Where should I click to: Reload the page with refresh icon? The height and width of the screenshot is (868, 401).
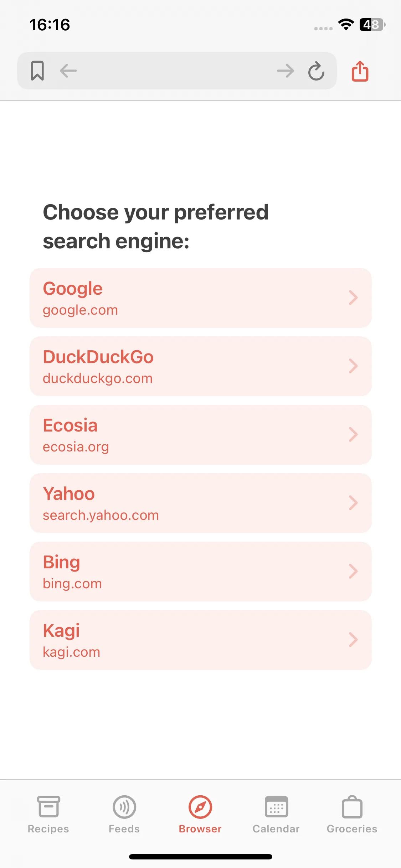(x=316, y=71)
